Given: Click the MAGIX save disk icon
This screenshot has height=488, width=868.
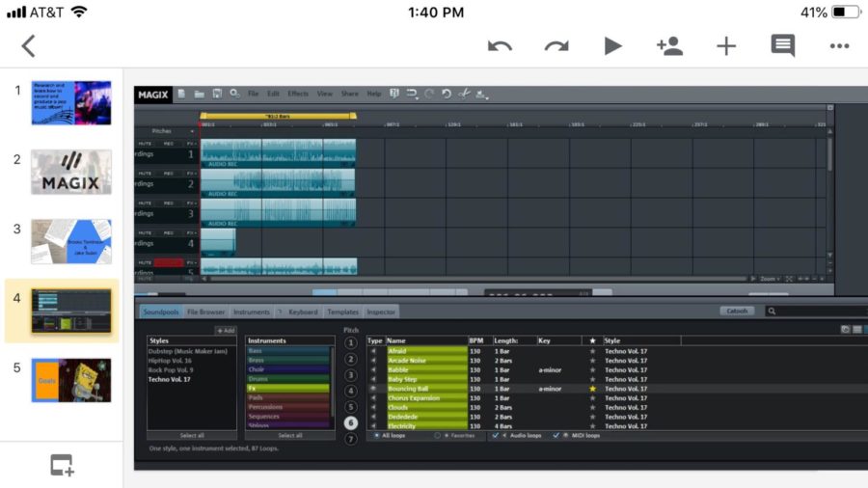Looking at the screenshot, I should [217, 95].
